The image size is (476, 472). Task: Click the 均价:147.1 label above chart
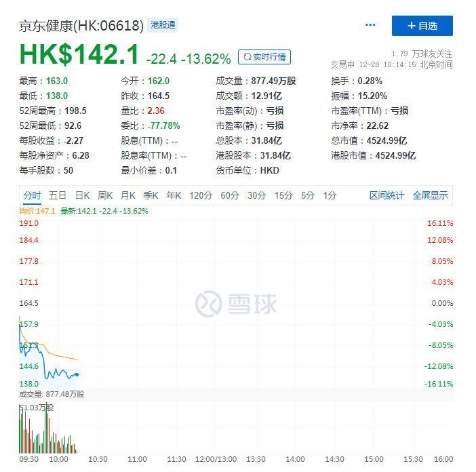37,211
